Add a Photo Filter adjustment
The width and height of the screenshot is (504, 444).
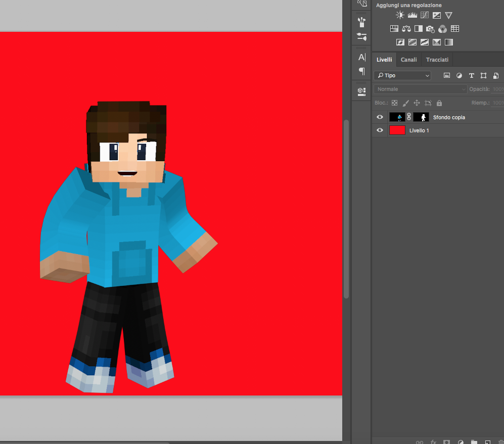click(x=430, y=29)
